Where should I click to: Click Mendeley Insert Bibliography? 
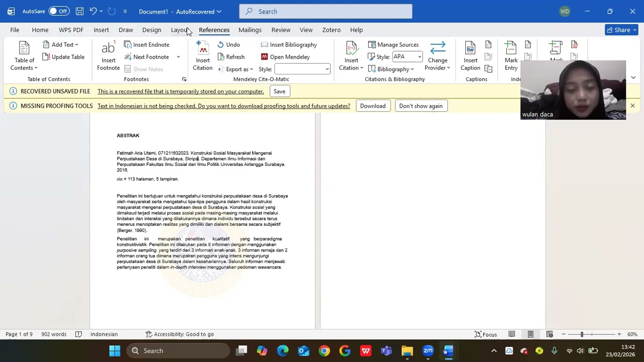tap(289, 45)
